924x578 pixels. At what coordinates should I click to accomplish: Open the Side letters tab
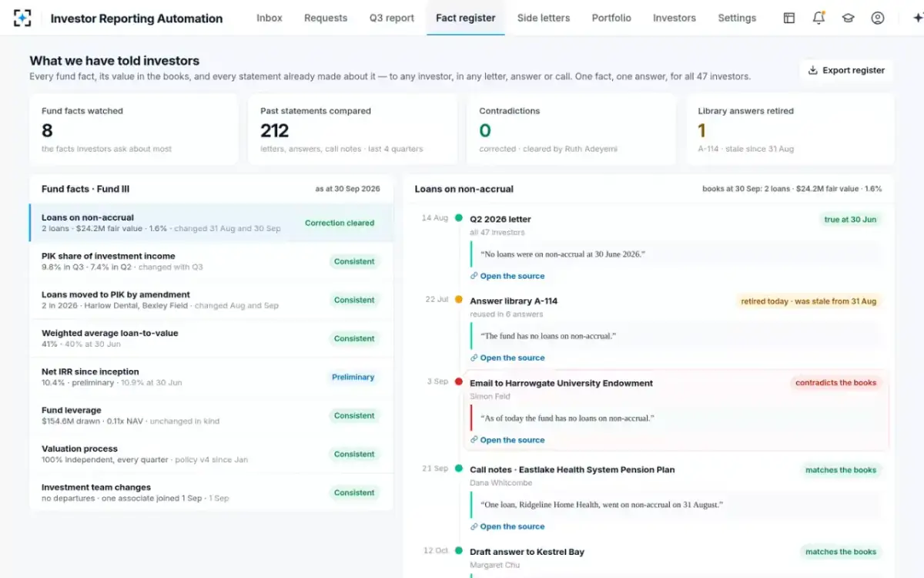[544, 18]
